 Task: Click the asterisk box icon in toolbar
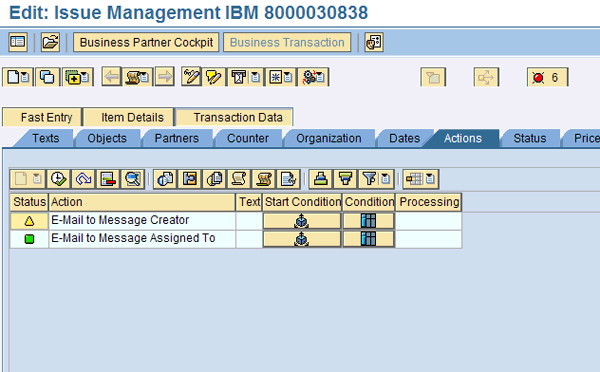[x=275, y=77]
